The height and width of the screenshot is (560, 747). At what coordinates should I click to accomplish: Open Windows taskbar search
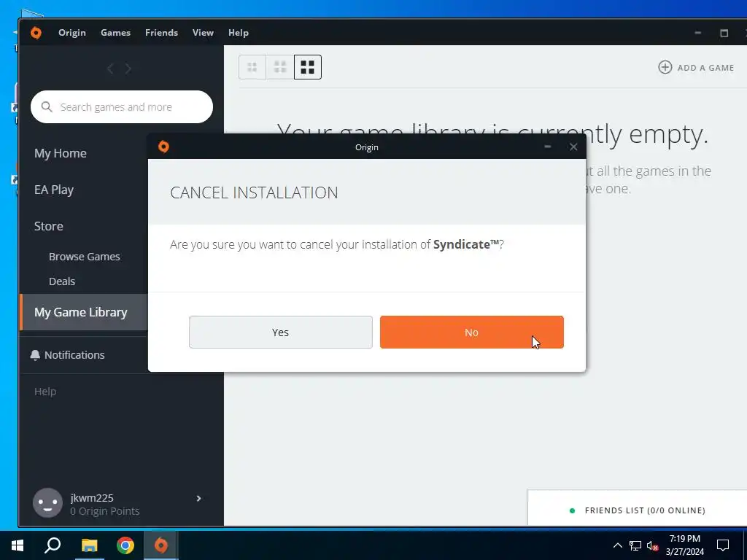53,545
